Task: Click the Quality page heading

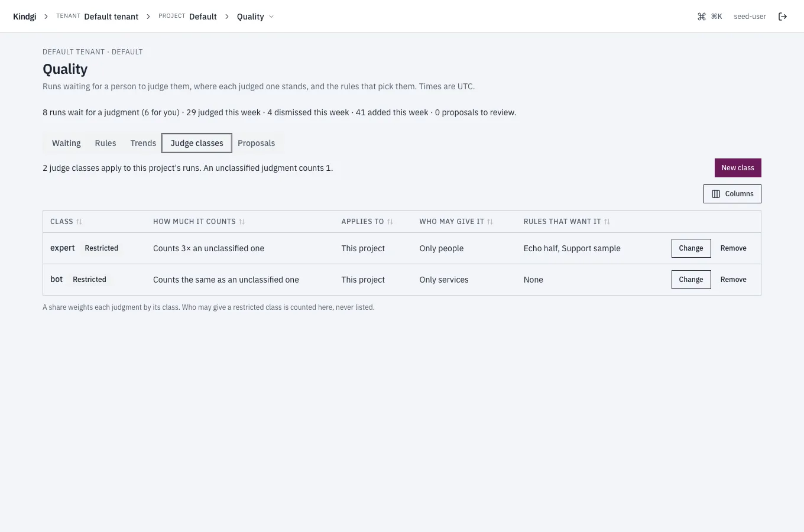Action: point(65,69)
